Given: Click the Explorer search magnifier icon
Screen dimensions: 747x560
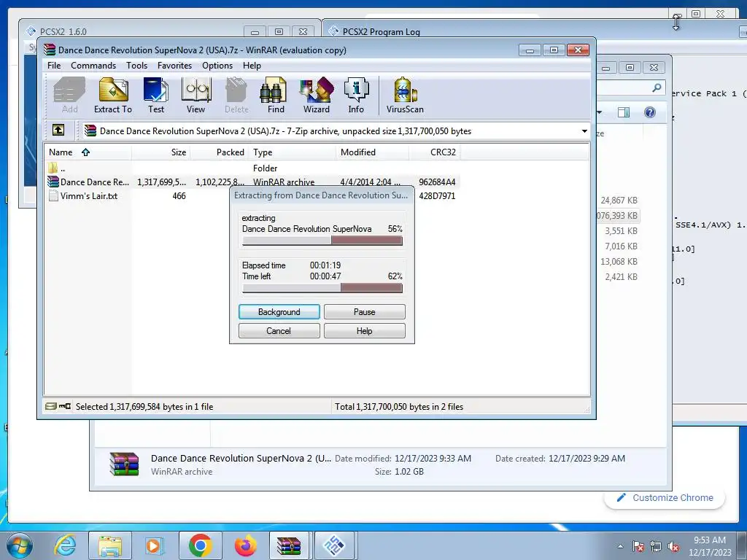Looking at the screenshot, I should (657, 87).
